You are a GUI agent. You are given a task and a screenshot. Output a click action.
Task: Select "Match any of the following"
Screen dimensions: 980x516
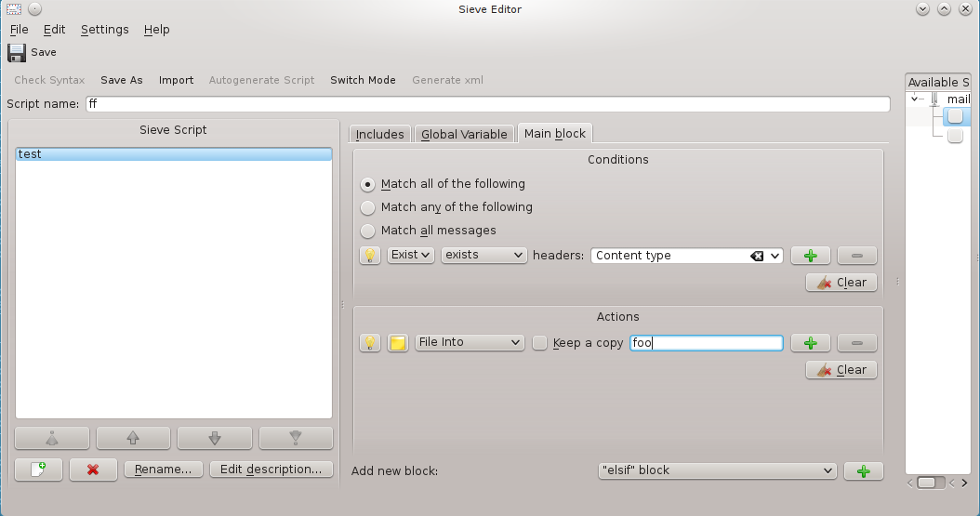368,207
